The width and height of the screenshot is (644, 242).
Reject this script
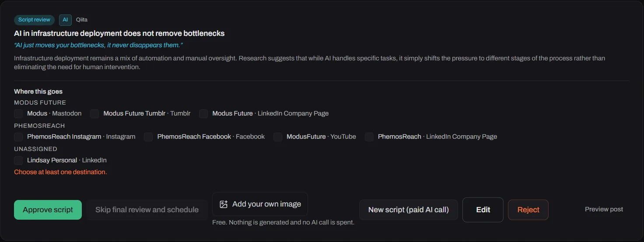pos(528,210)
